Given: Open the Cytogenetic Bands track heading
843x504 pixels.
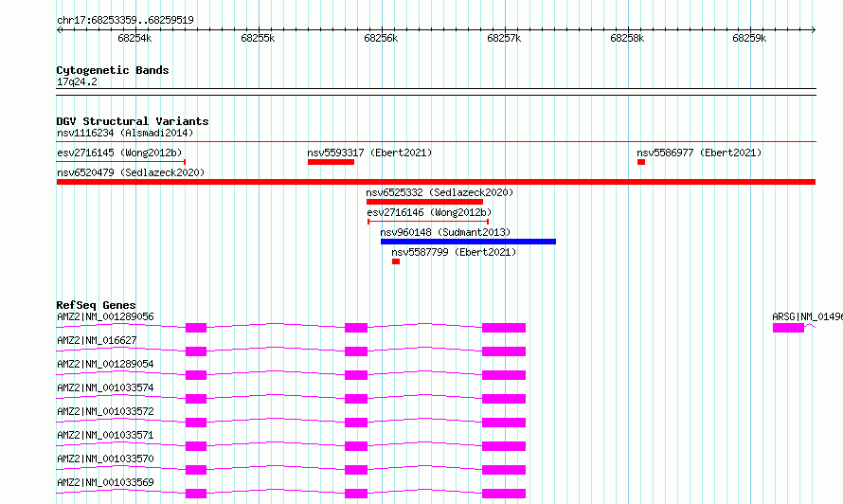Looking at the screenshot, I should 113,70.
